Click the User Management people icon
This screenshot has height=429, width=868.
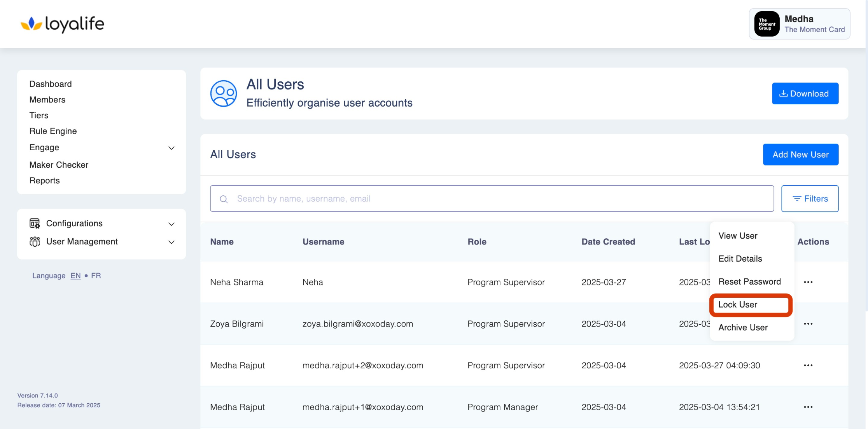coord(35,242)
